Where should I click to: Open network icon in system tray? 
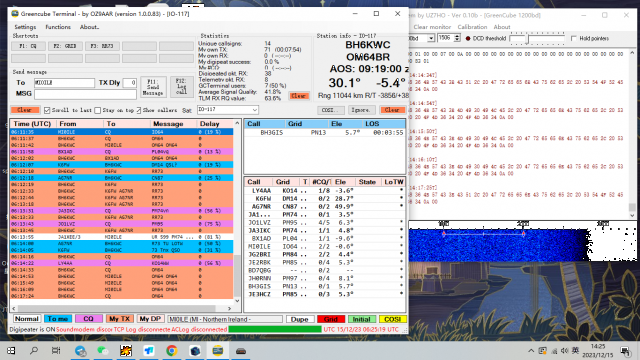[x=554, y=351]
